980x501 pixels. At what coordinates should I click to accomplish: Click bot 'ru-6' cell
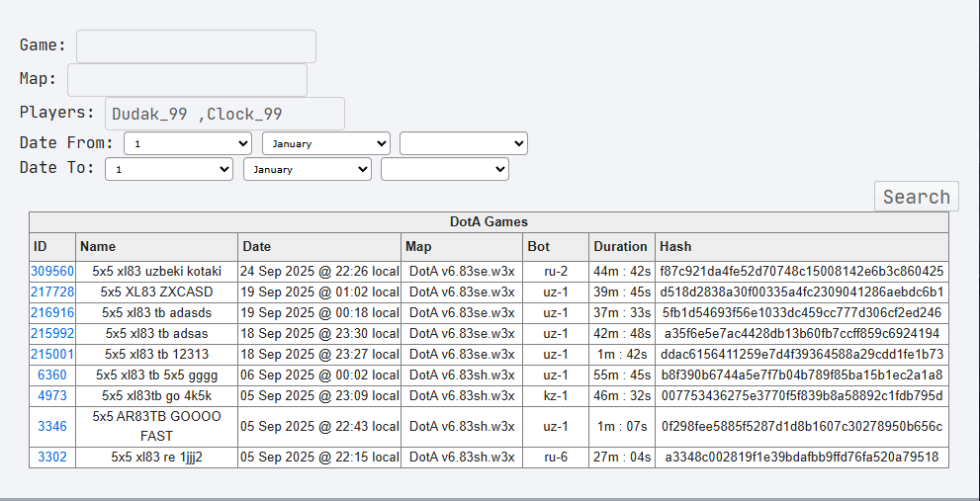click(556, 457)
